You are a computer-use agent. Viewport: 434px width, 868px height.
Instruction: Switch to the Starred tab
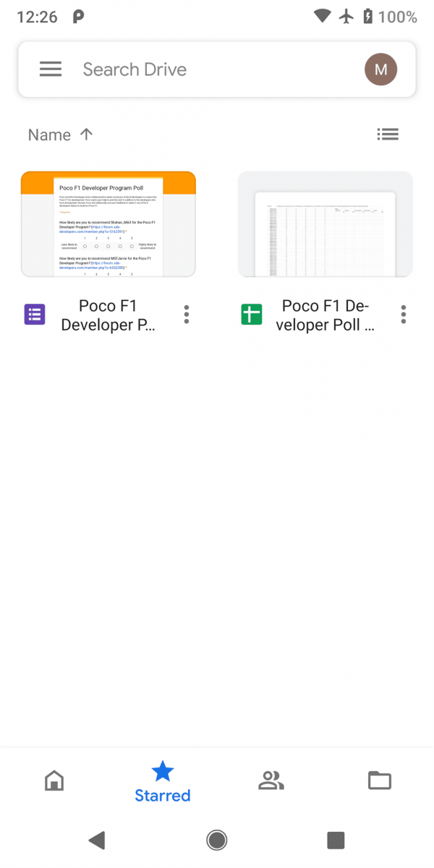point(162,780)
